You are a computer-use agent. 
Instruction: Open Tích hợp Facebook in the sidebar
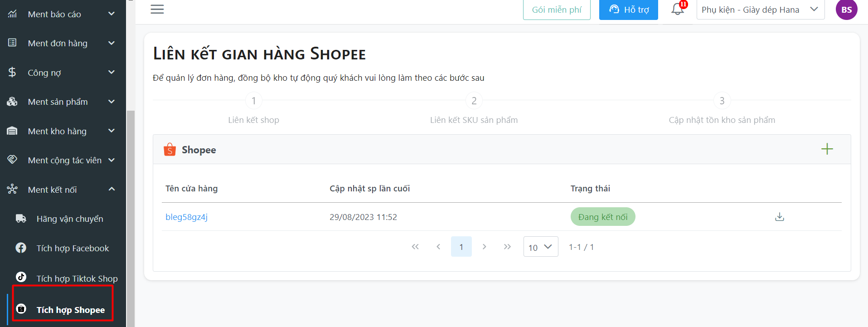(x=73, y=248)
